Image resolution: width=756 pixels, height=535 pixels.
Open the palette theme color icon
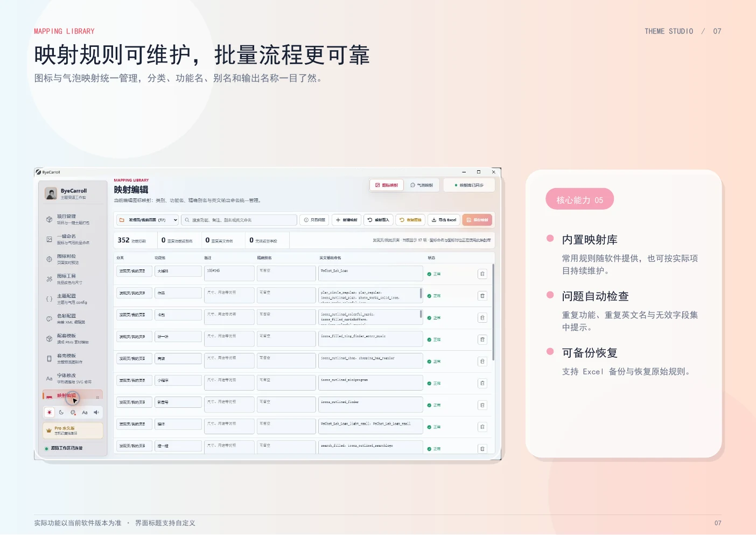[73, 412]
